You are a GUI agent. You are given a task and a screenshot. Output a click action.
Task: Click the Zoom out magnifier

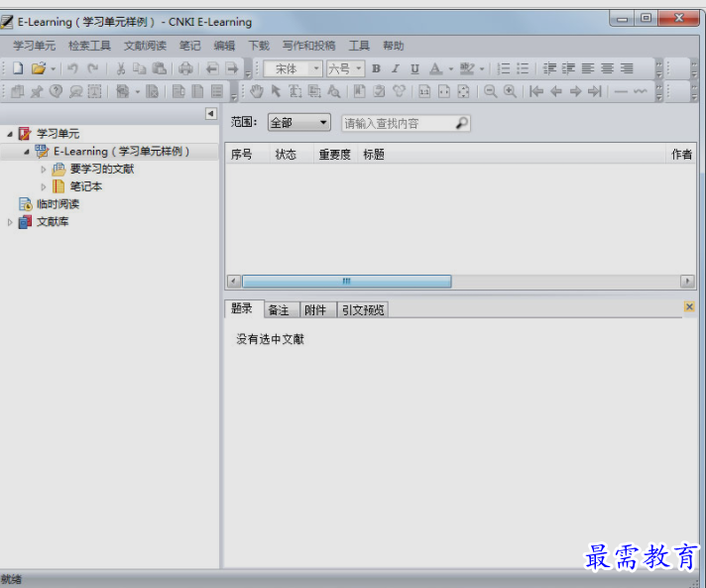coord(490,91)
